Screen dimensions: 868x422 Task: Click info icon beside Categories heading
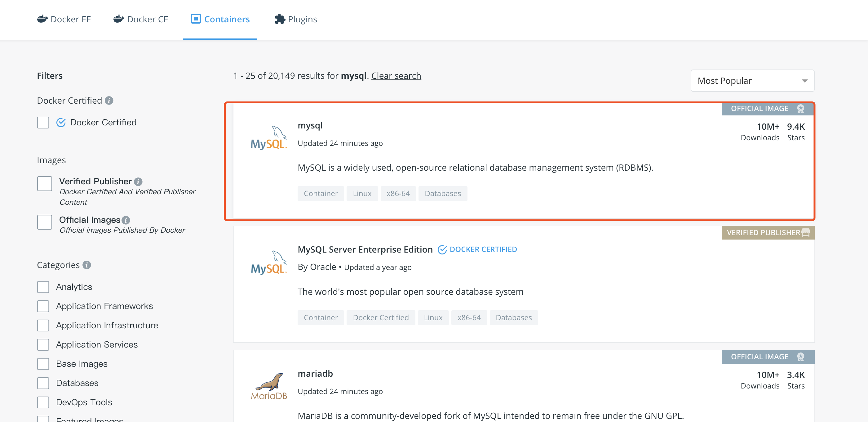click(86, 265)
